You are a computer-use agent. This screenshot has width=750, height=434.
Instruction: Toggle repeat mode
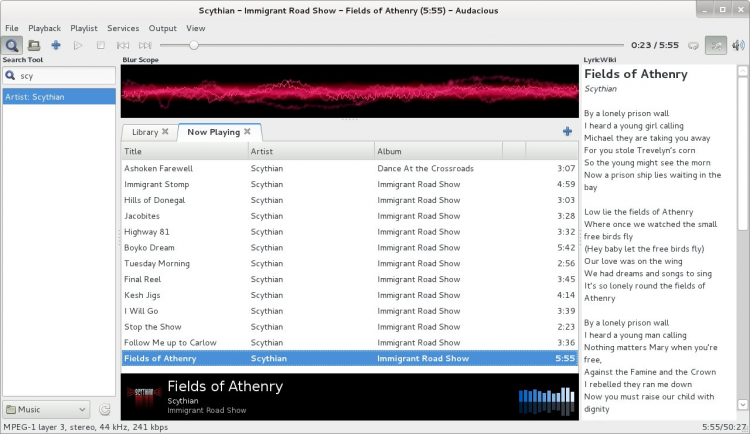click(693, 45)
